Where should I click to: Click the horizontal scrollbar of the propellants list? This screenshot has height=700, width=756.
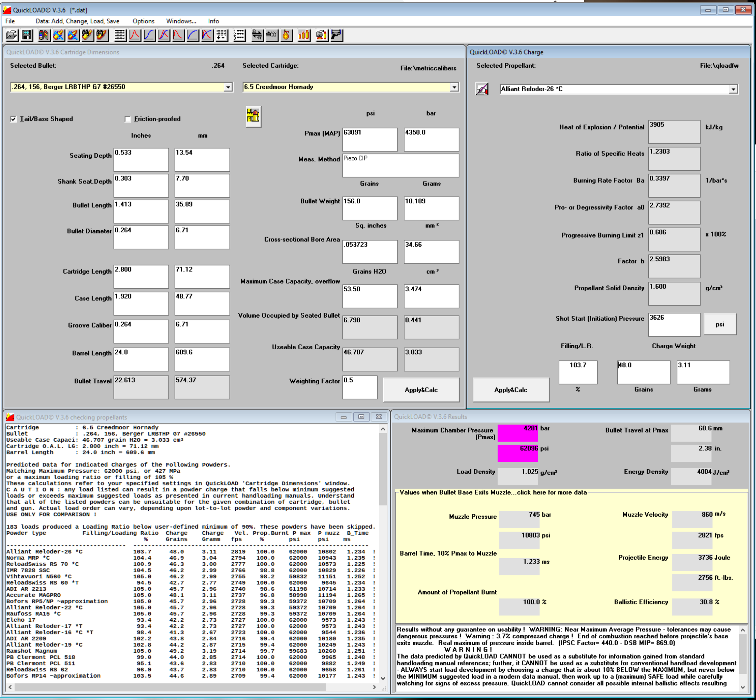click(192, 687)
